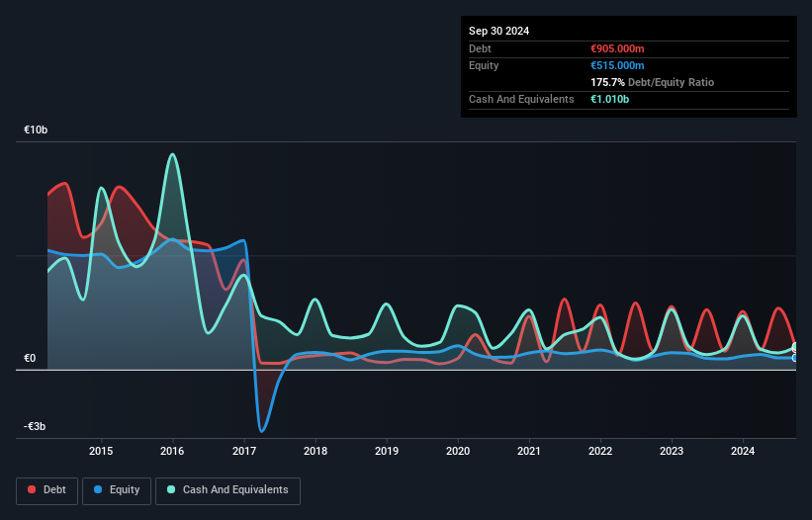Click the 2018 x-axis label
The width and height of the screenshot is (812, 520).
(316, 451)
